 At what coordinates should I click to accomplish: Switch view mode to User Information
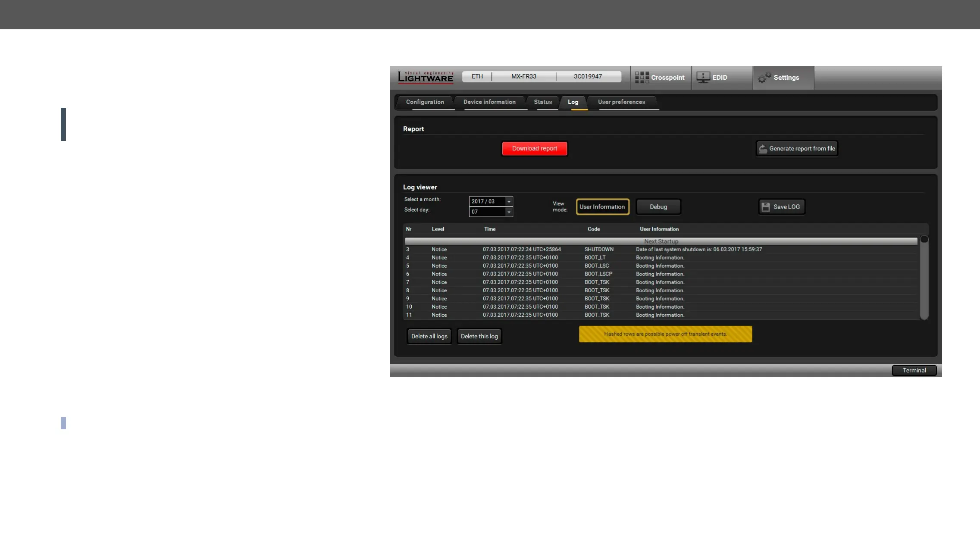pyautogui.click(x=602, y=207)
